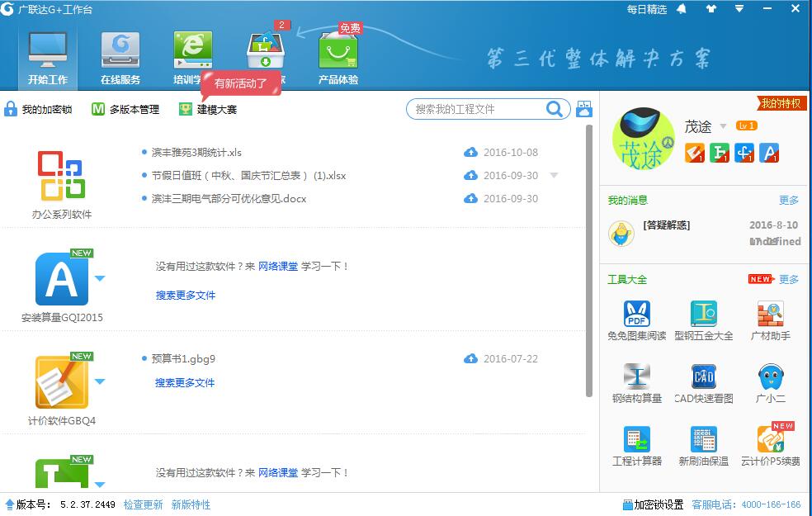Click 我的特权 ribbon
812x516 pixels.
pyautogui.click(x=781, y=103)
